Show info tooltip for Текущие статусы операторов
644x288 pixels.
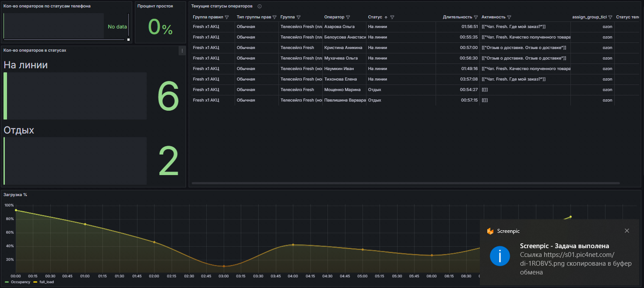[x=260, y=7]
